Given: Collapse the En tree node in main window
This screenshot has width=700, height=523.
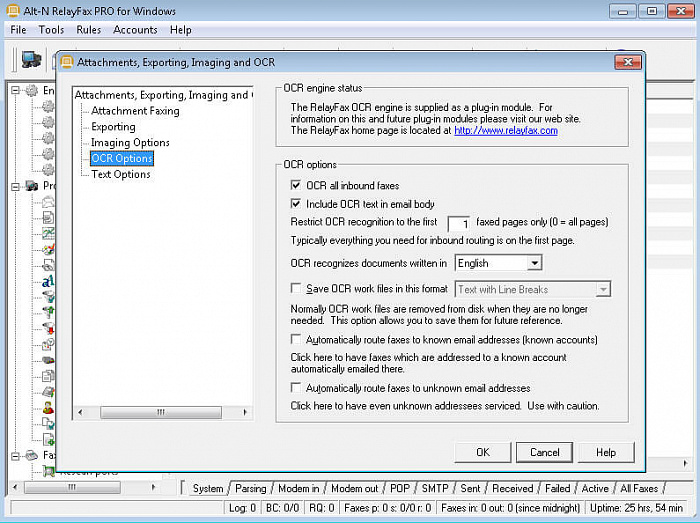Looking at the screenshot, I should 15,91.
